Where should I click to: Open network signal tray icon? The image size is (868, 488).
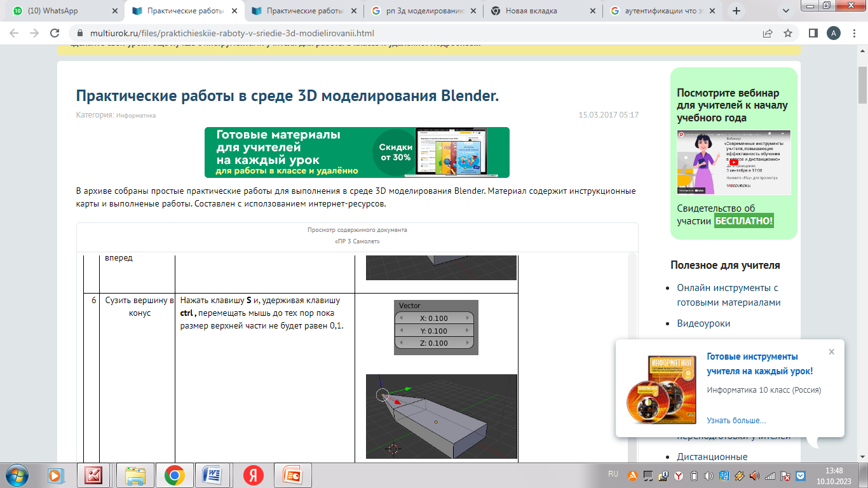pos(770,475)
